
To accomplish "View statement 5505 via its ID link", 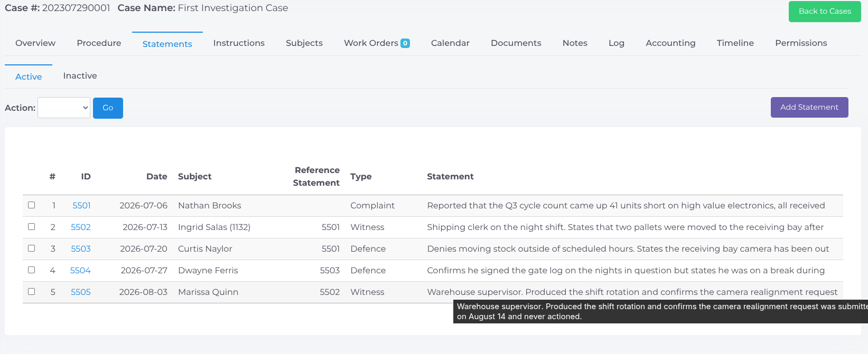I will [81, 292].
